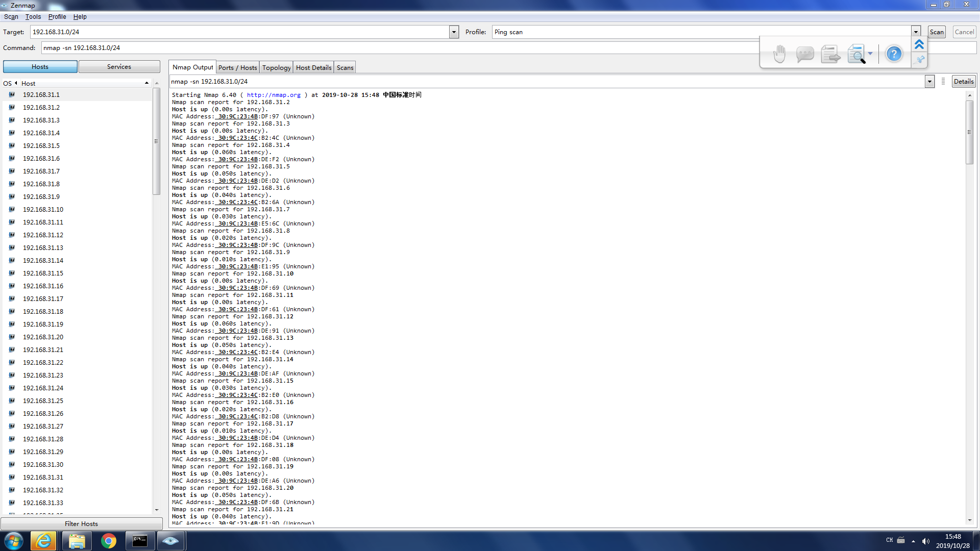The image size is (980, 551).
Task: Open the Tools menu
Action: (33, 17)
